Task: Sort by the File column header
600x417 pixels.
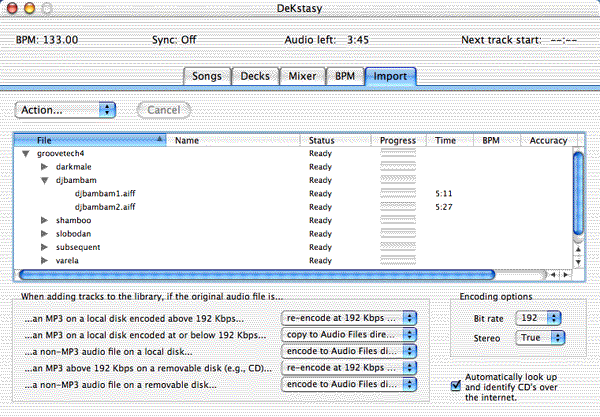Action: coord(90,140)
